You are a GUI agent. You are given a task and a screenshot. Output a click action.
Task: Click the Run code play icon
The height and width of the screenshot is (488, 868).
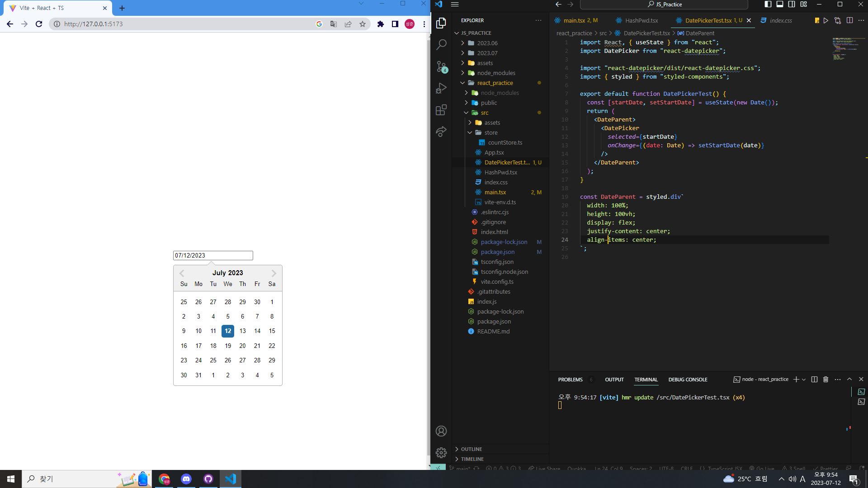(x=826, y=20)
